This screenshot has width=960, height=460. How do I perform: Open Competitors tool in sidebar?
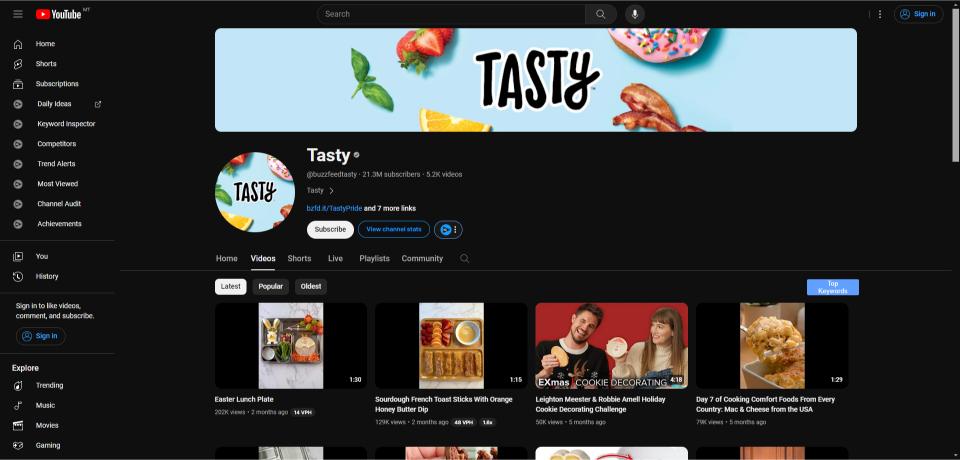pyautogui.click(x=58, y=144)
